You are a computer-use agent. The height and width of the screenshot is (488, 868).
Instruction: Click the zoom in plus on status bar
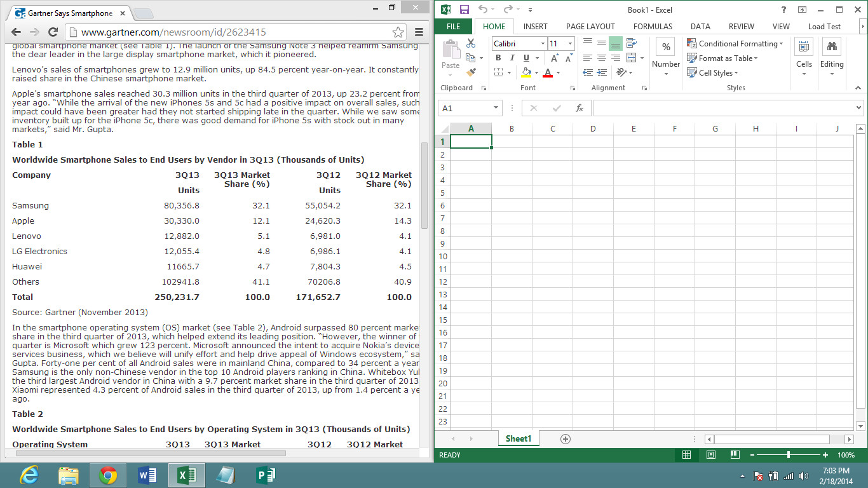(x=825, y=455)
